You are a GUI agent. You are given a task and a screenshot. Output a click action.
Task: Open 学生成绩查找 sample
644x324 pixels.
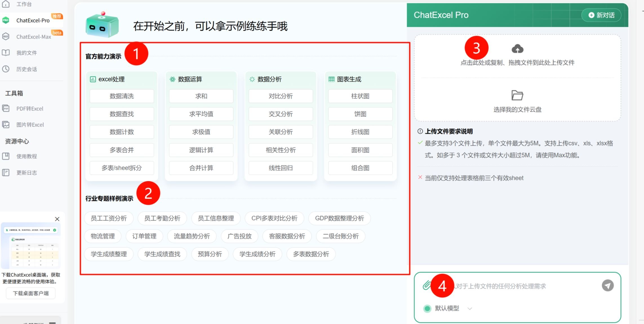(x=162, y=254)
